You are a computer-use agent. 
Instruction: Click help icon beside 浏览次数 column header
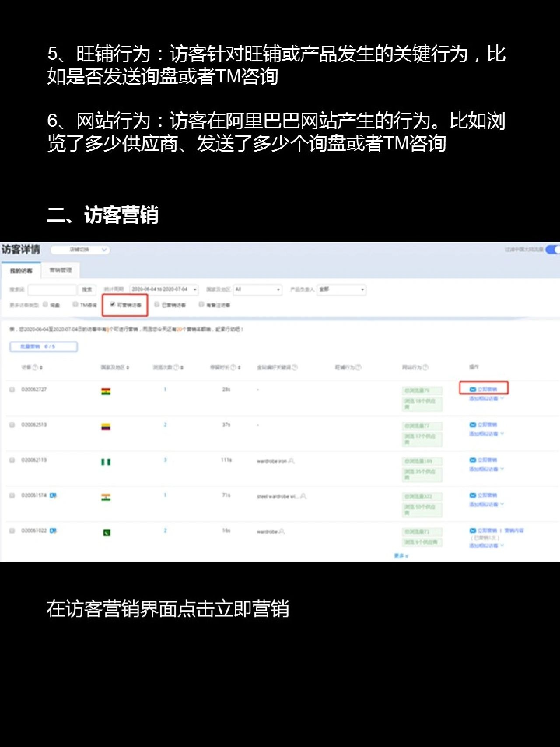[x=176, y=367]
